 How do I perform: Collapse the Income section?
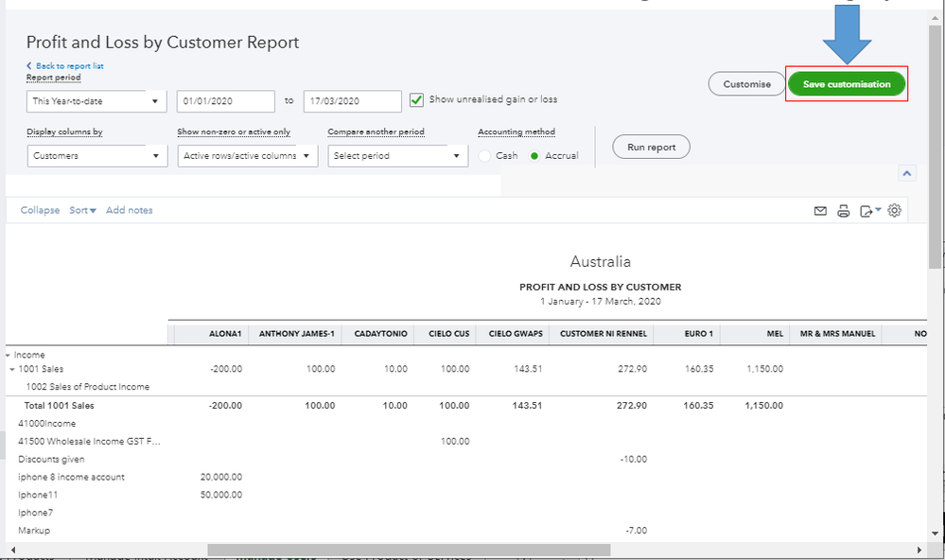pyautogui.click(x=9, y=354)
